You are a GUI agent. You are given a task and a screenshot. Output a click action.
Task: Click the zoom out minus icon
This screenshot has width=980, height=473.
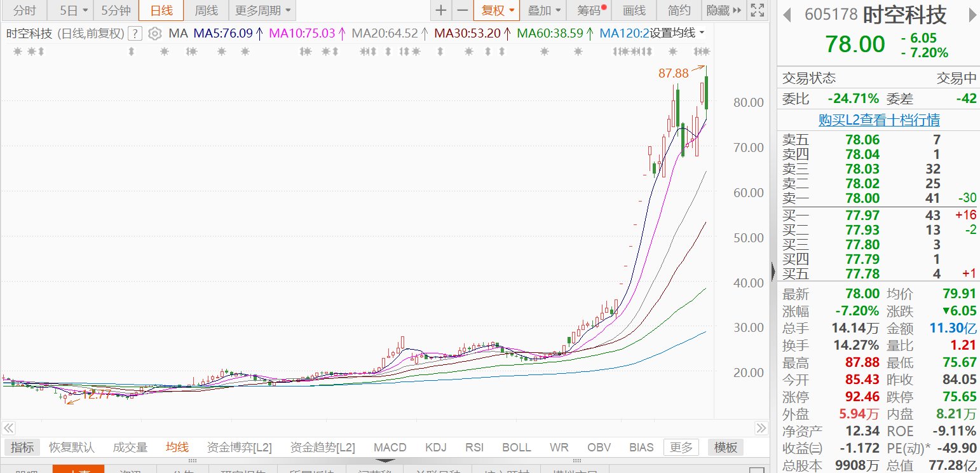pyautogui.click(x=463, y=10)
